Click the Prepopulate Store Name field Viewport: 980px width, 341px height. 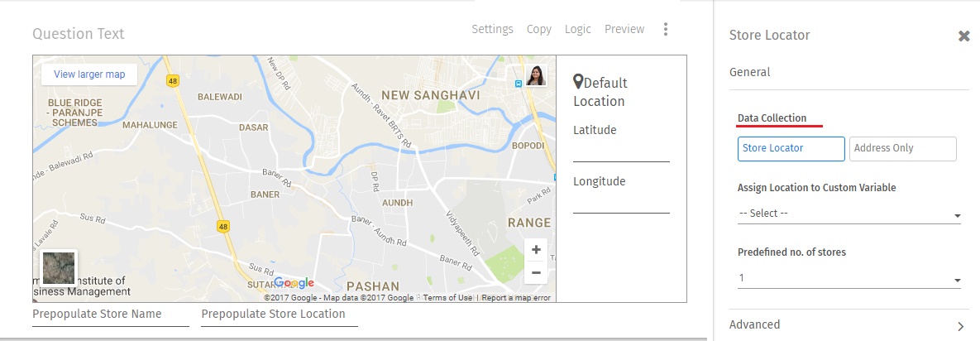[110, 315]
